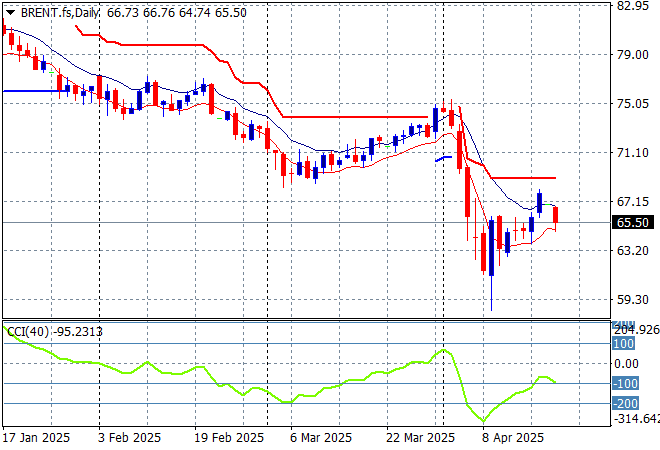
Task: Select the 59.30 price scale label
Action: tap(633, 300)
